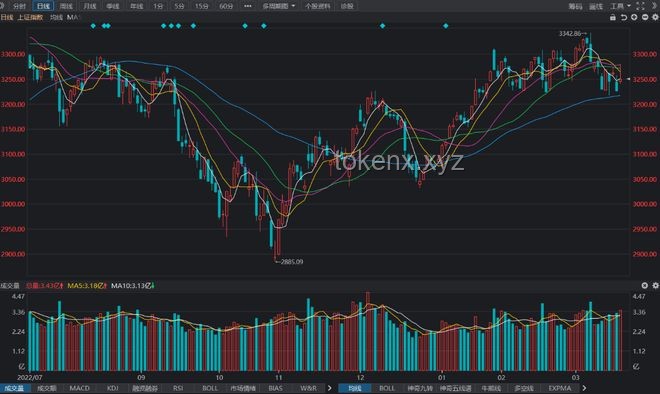Open the 多周期图 dropdown
This screenshot has width=660, height=394.
[279, 6]
